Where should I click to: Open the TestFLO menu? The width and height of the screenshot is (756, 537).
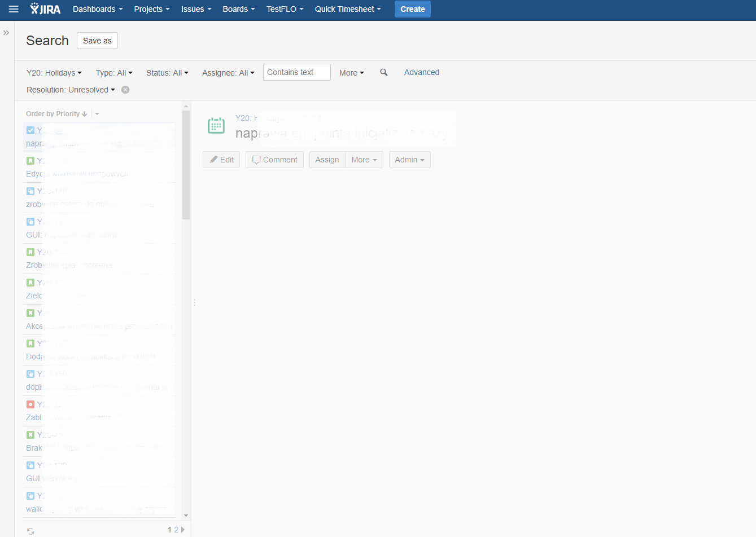pos(285,9)
